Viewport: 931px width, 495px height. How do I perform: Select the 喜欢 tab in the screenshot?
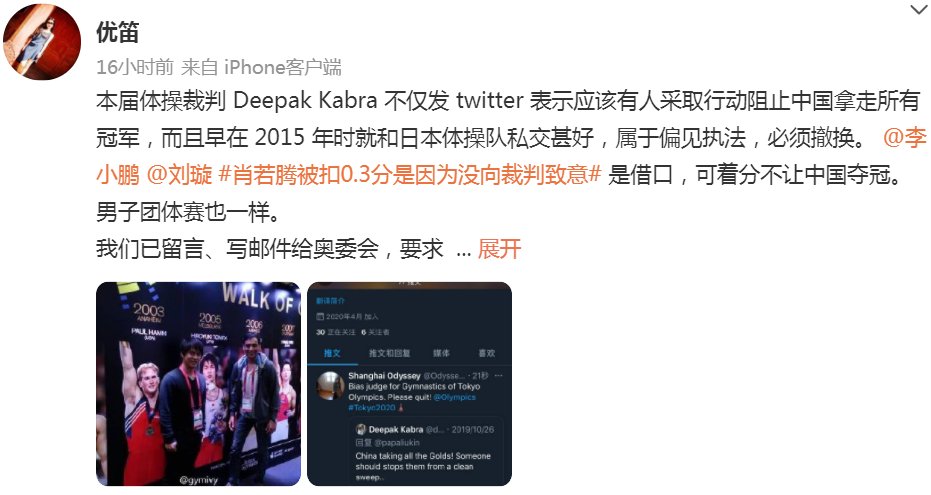pos(487,353)
